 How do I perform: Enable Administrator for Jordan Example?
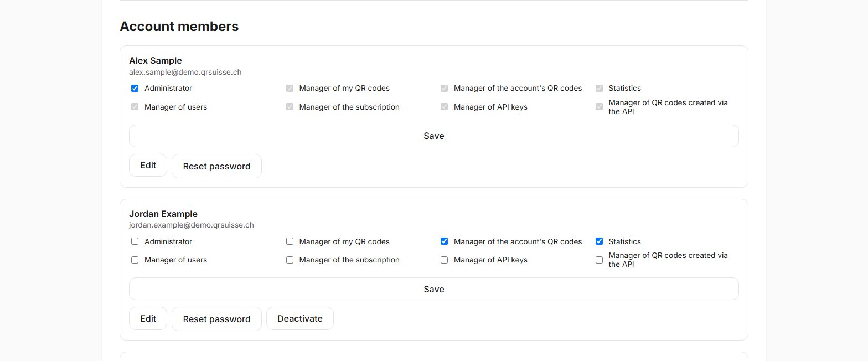click(135, 241)
